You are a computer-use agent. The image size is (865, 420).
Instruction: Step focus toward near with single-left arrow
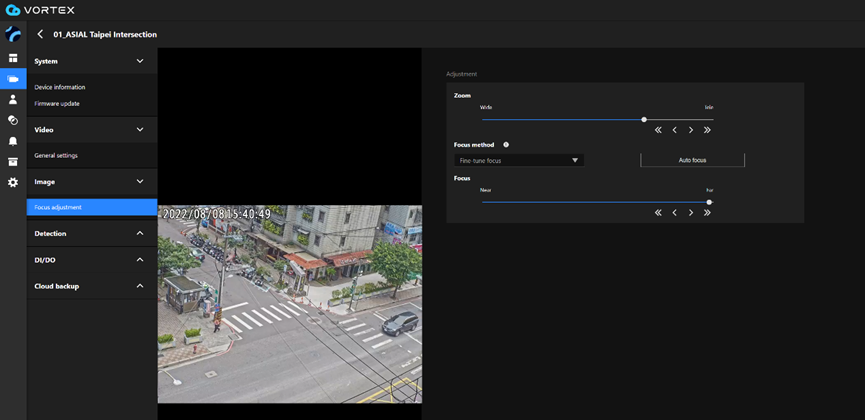pos(675,213)
